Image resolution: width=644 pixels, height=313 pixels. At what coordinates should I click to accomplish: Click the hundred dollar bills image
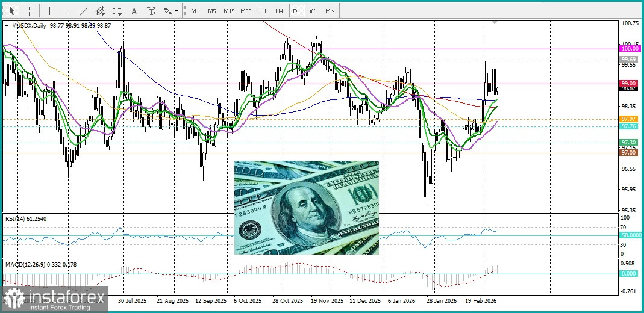307,208
